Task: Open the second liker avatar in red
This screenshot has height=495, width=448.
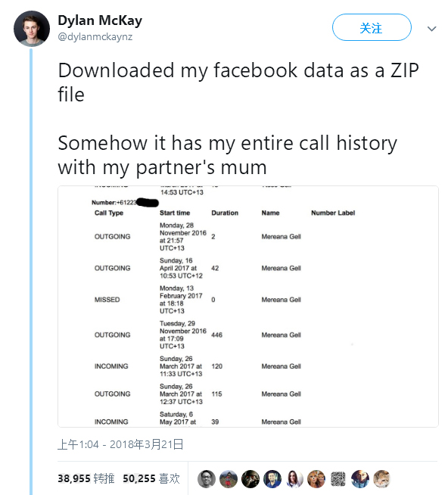Action: click(229, 479)
